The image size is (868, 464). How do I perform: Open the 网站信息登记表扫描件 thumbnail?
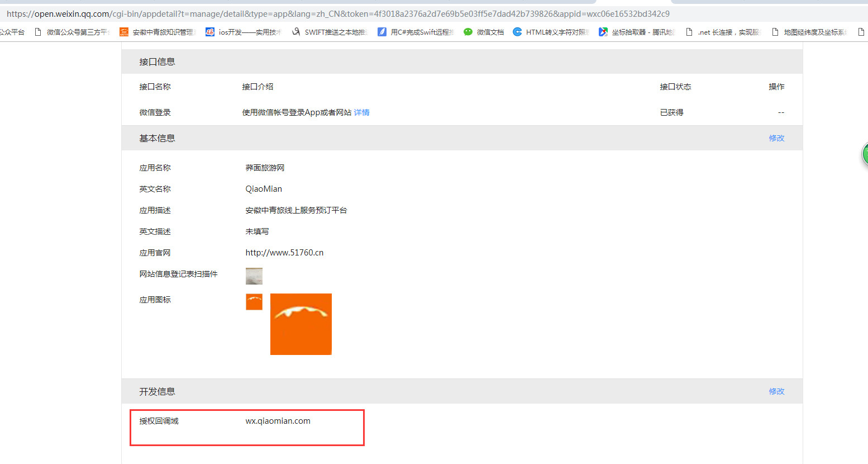[x=254, y=276]
